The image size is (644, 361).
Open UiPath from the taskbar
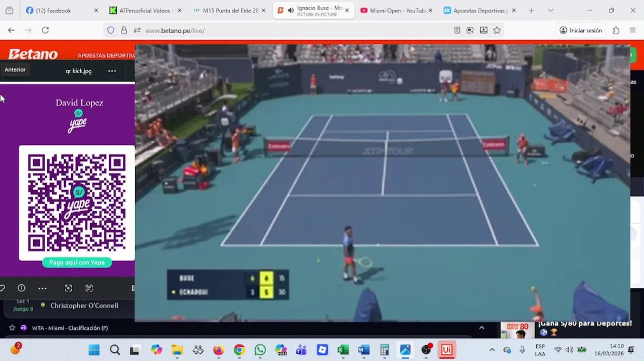446,349
